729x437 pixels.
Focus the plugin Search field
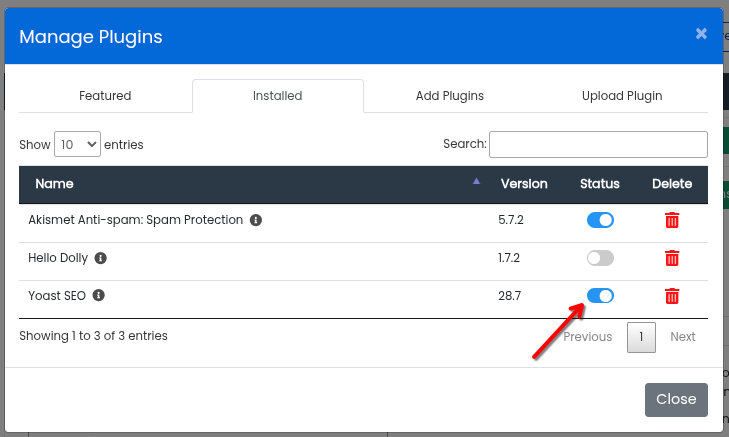(x=598, y=144)
